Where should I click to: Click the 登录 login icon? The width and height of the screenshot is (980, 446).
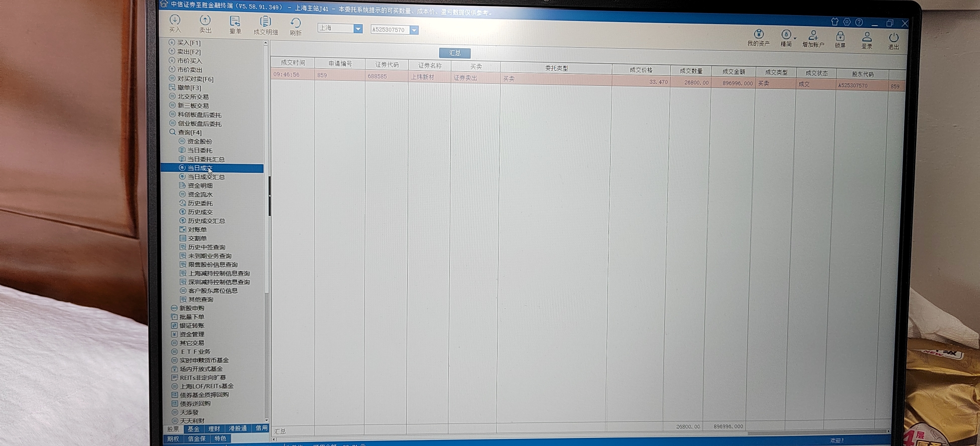pos(867,40)
